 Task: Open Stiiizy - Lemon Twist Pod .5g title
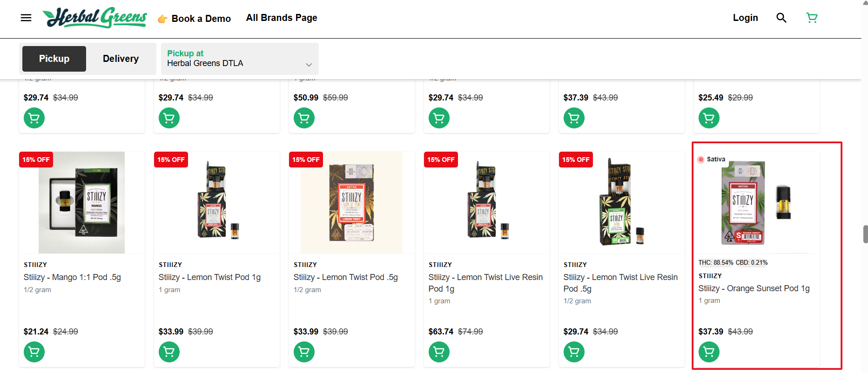pyautogui.click(x=346, y=277)
